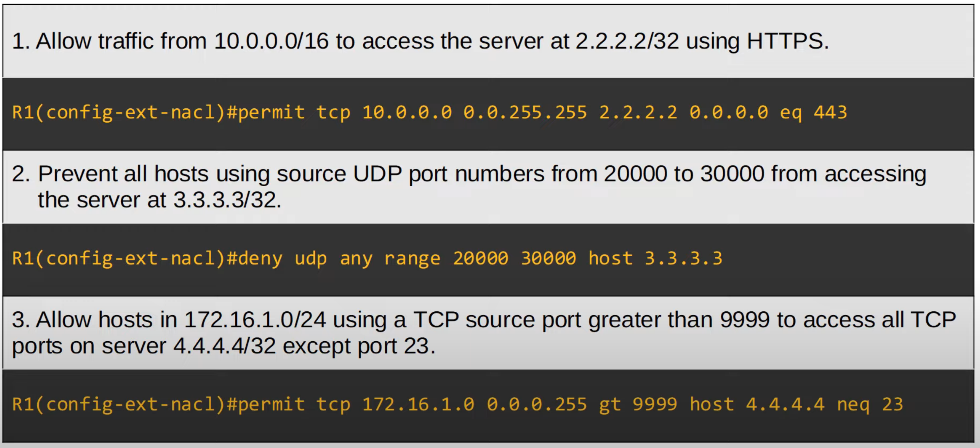Select the 'eq 443' port text

[x=813, y=113]
